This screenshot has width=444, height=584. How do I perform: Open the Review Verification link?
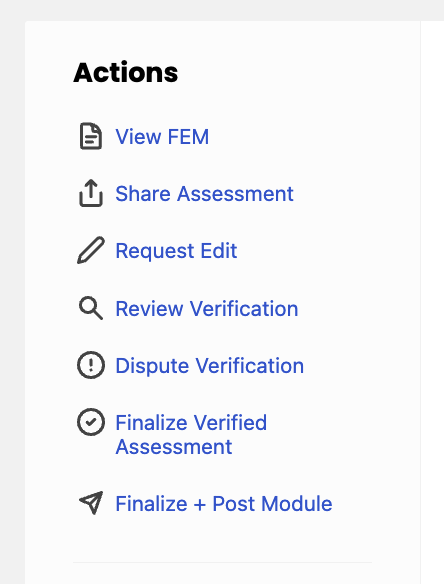pos(207,308)
